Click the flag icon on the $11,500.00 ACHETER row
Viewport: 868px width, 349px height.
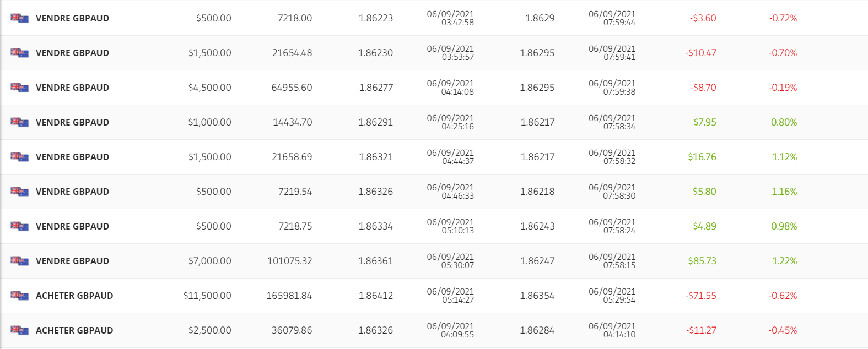coord(19,296)
